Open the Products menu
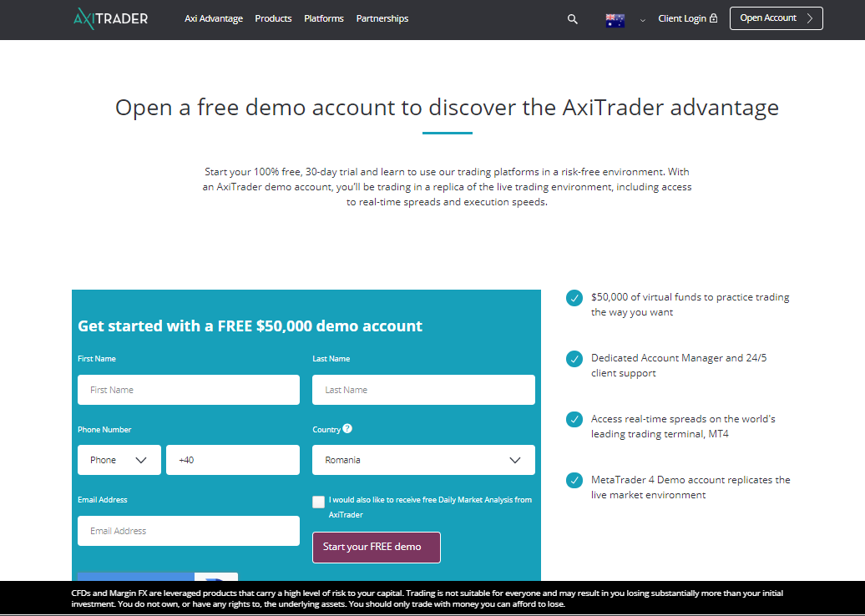This screenshot has height=616, width=865. [273, 18]
